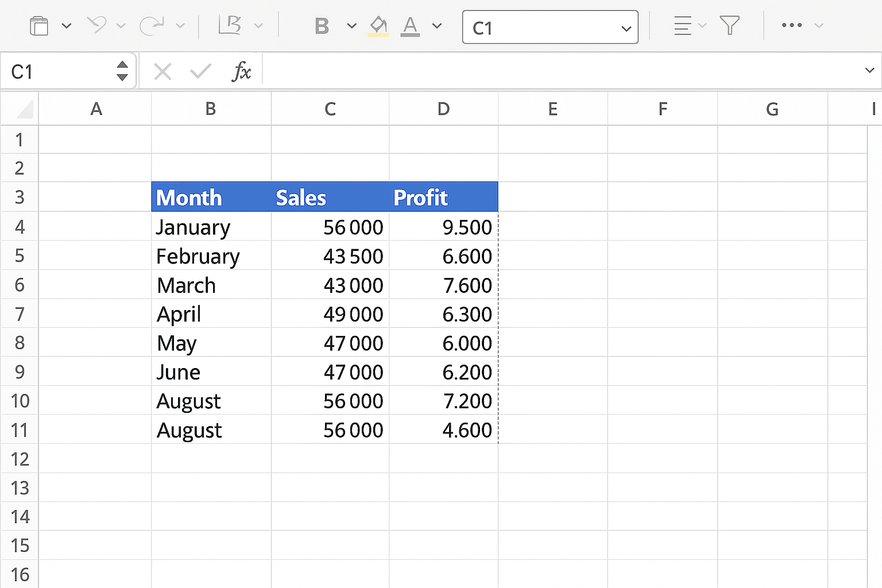Open the Paste options arrow
The width and height of the screenshot is (882, 588).
(67, 26)
